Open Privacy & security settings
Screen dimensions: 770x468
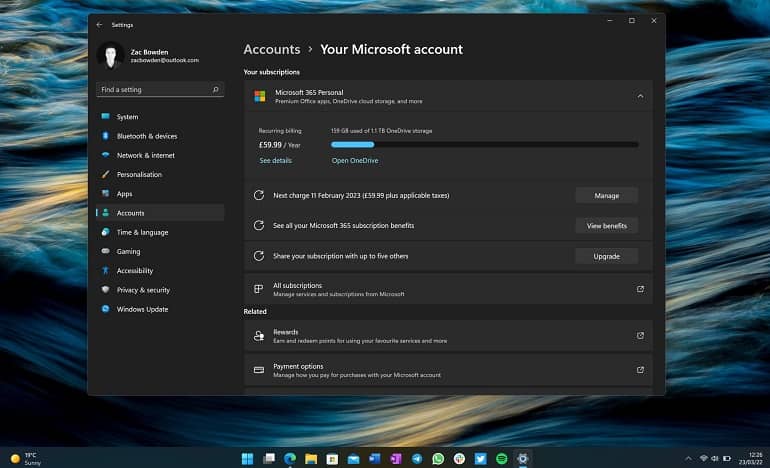tap(160, 290)
